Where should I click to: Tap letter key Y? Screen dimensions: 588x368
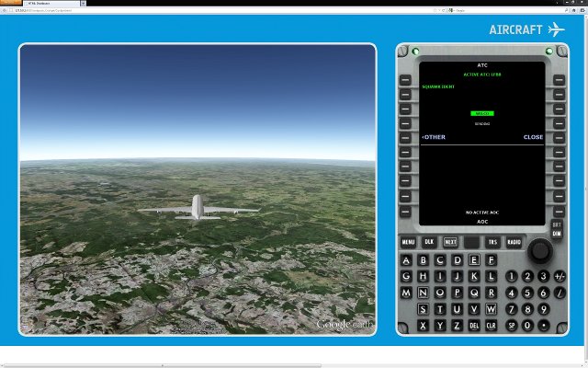[x=440, y=326]
